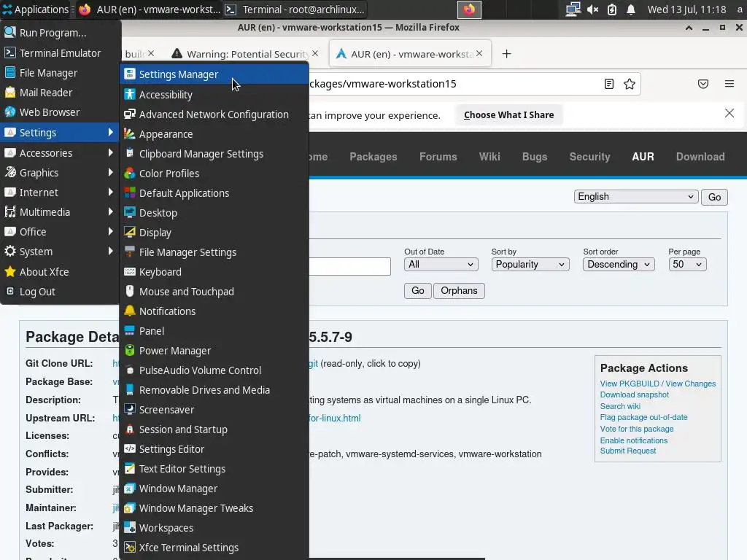
Task: Click the Keyboard settings icon
Action: [x=130, y=271]
